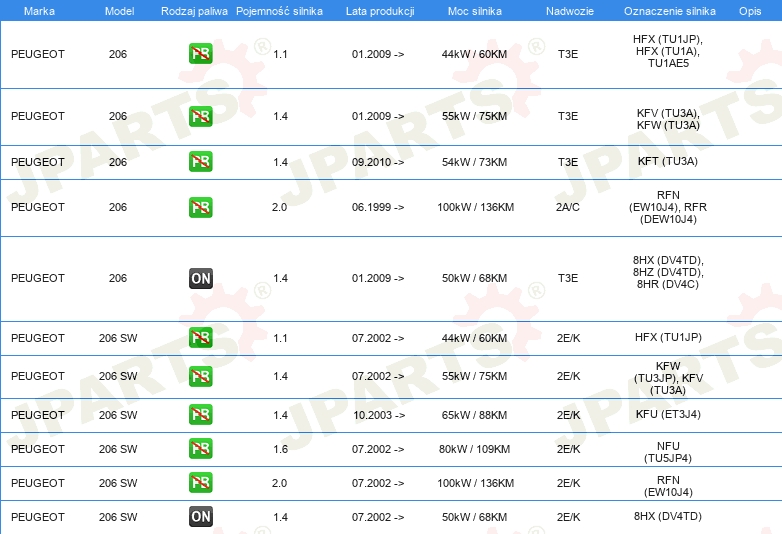Image resolution: width=782 pixels, height=534 pixels.
Task: Click the Model column header
Action: (119, 11)
